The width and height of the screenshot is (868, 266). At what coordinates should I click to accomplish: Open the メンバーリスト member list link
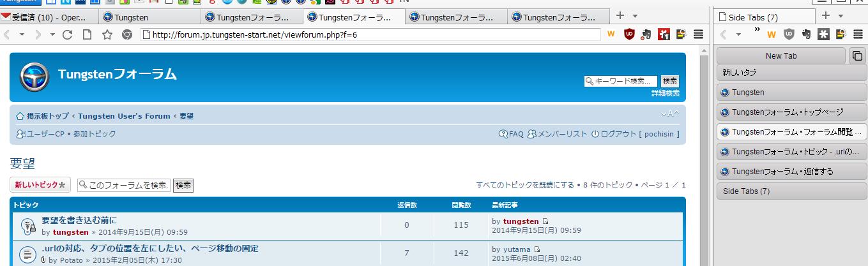[557, 134]
